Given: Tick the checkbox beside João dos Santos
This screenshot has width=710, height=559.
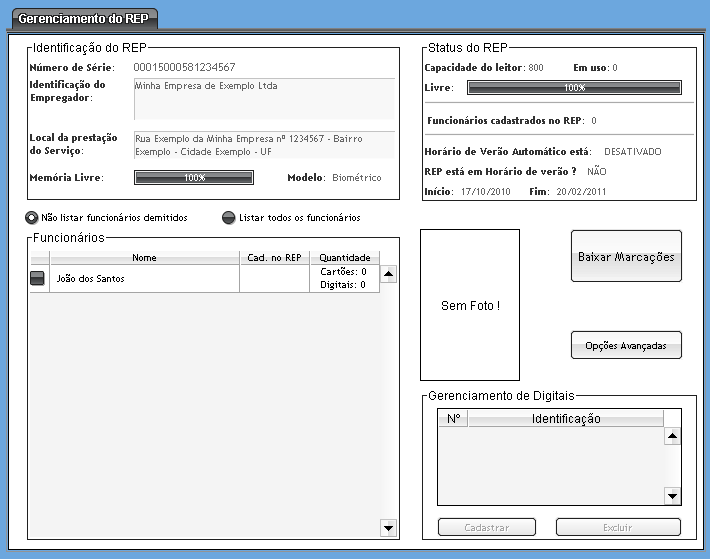Looking at the screenshot, I should click(x=38, y=279).
